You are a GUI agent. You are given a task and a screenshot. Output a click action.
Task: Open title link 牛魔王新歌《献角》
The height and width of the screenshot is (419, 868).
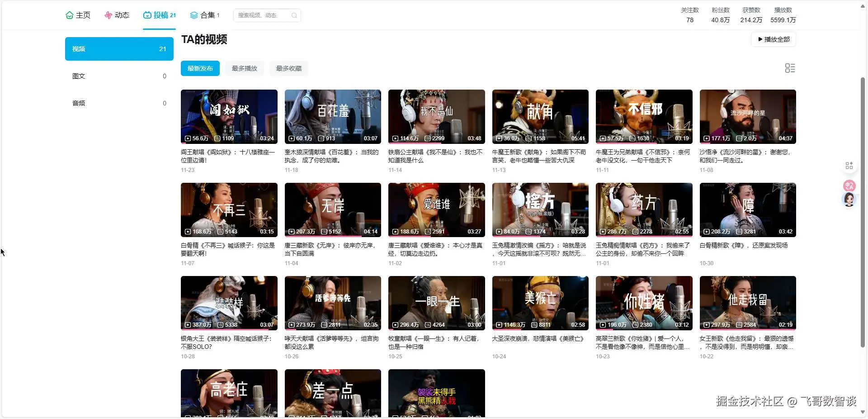(x=539, y=156)
